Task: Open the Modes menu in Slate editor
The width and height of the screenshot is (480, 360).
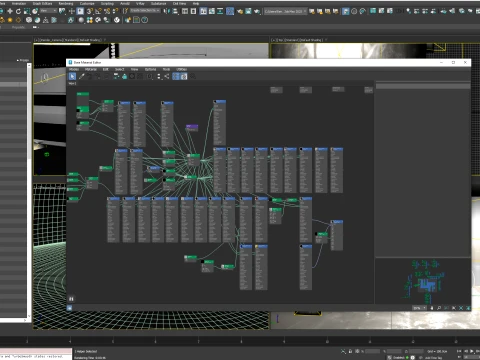Action: point(74,69)
